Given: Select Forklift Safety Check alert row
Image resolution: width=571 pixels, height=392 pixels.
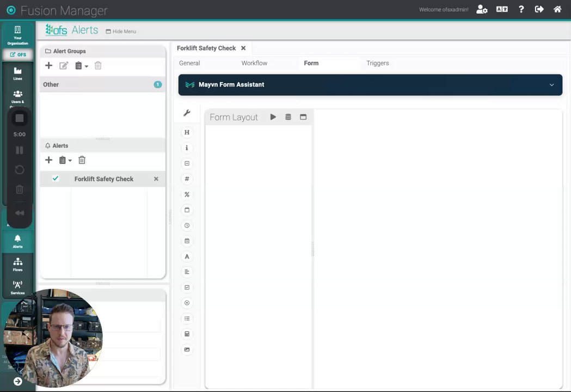Looking at the screenshot, I should pyautogui.click(x=103, y=179).
